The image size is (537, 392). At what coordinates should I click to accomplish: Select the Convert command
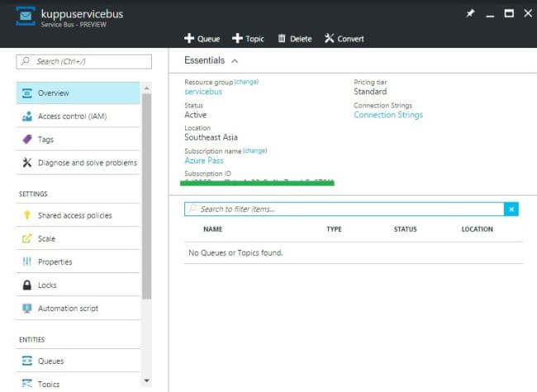tap(345, 39)
